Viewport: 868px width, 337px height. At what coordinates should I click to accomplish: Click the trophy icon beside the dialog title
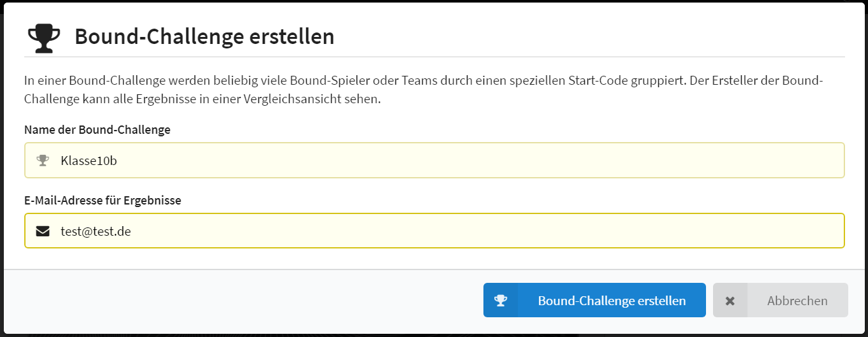44,38
